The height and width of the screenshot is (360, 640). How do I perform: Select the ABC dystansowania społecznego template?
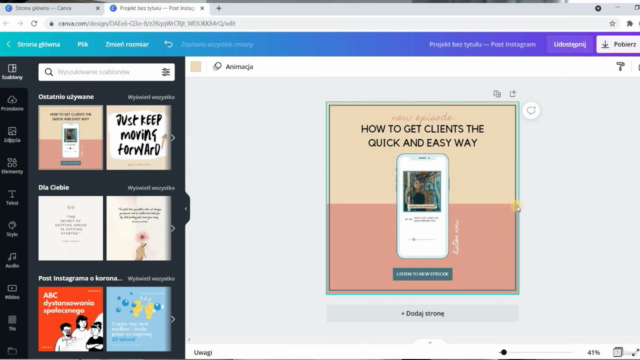click(x=71, y=319)
